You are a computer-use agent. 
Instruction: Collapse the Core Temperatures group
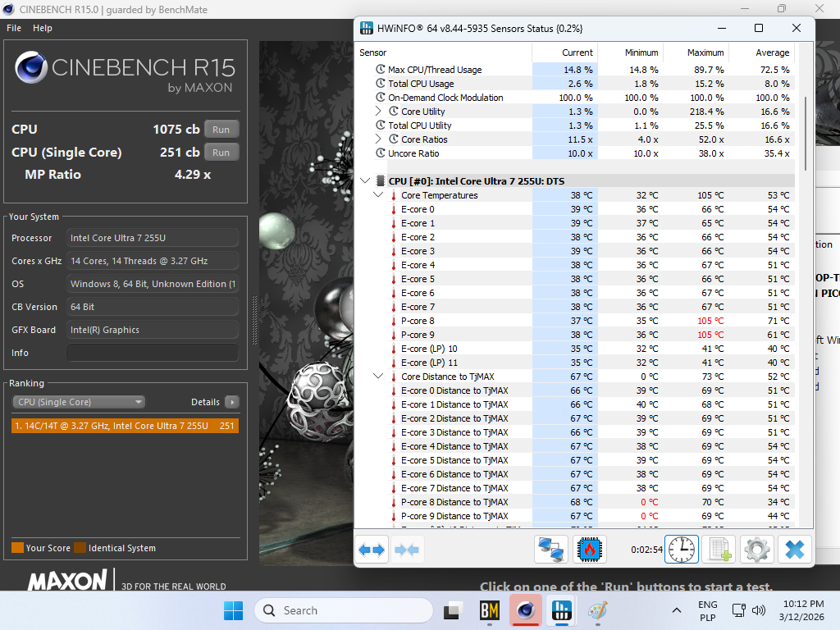click(378, 194)
